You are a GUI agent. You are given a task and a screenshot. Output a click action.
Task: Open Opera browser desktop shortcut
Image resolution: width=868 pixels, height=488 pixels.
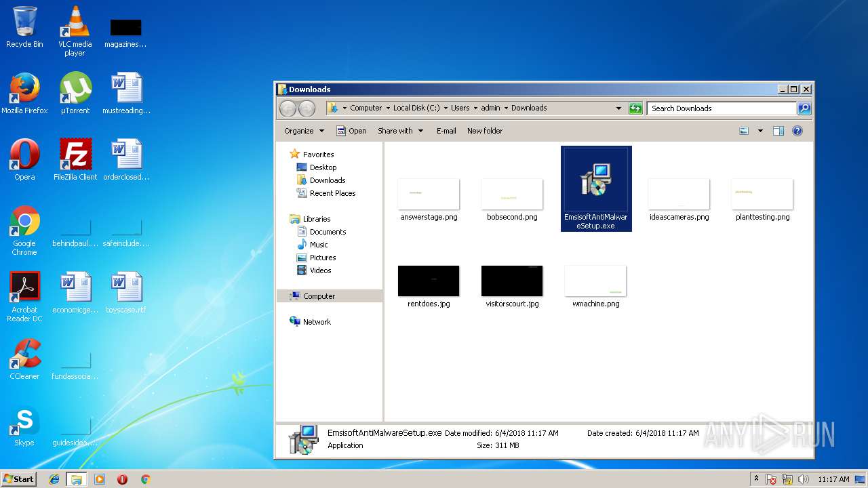pyautogui.click(x=24, y=160)
